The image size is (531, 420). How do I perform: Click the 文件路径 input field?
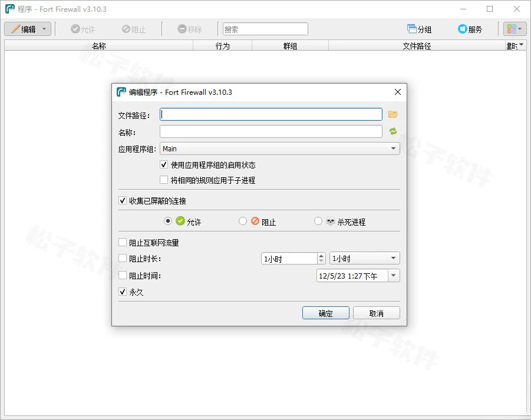(x=271, y=114)
